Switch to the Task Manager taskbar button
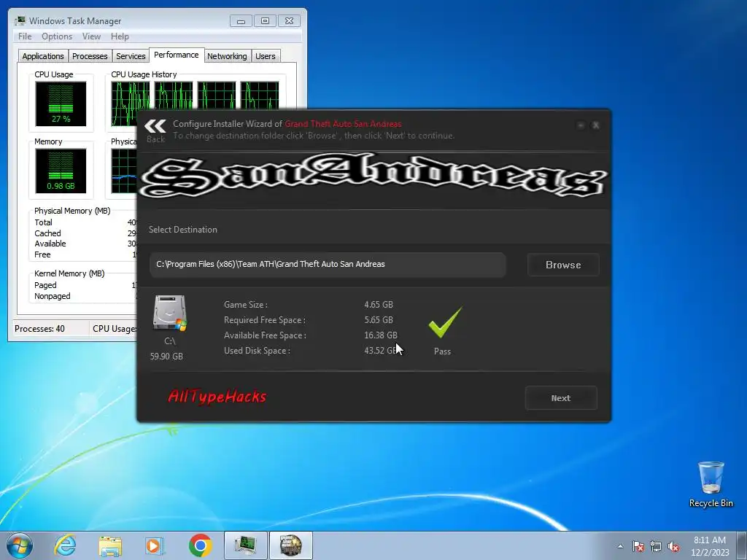747x560 pixels. click(245, 545)
